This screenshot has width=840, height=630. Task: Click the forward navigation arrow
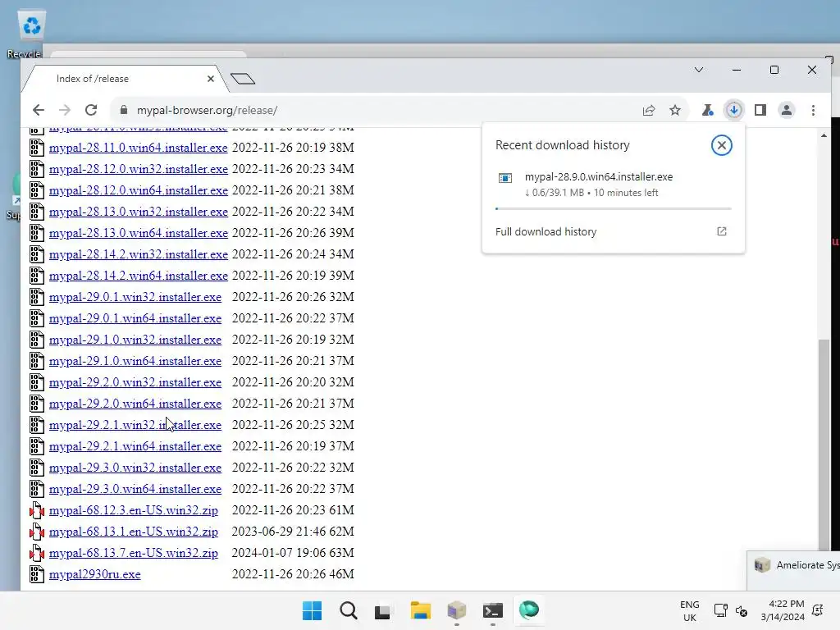(65, 111)
